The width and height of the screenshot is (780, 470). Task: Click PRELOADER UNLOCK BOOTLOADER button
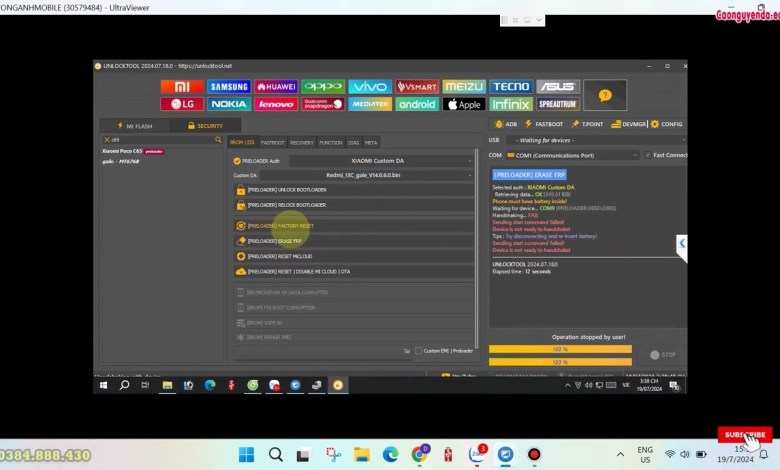[x=353, y=190]
